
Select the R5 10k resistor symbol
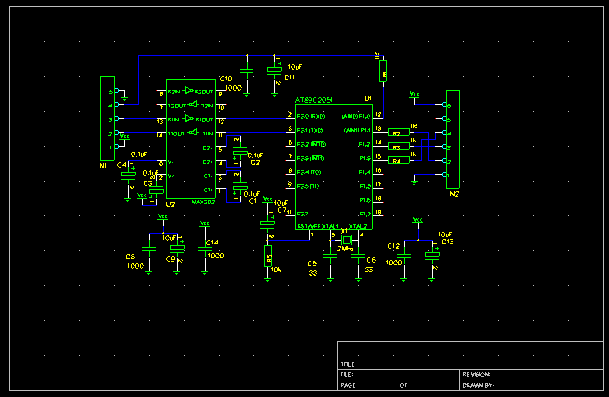pos(268,256)
